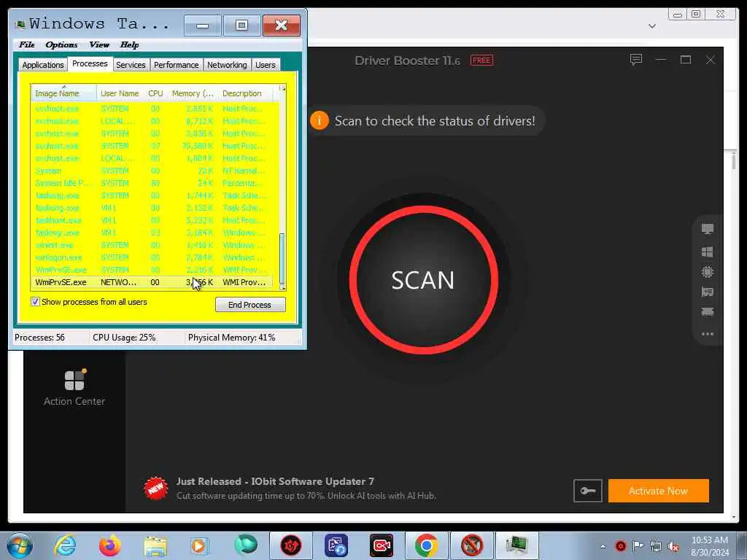
Task: Switch to Driver Booster taskbar button
Action: click(x=291, y=545)
